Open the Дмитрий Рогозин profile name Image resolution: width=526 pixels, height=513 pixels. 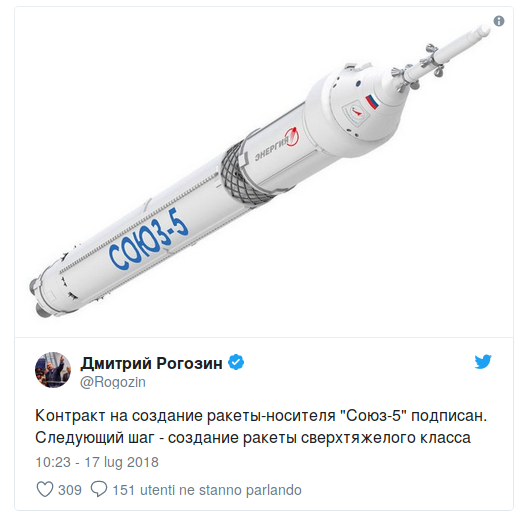[151, 363]
